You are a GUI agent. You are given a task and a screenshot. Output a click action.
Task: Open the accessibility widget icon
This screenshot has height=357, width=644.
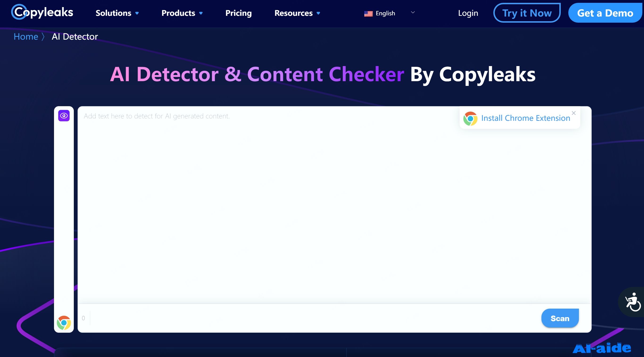(x=632, y=302)
